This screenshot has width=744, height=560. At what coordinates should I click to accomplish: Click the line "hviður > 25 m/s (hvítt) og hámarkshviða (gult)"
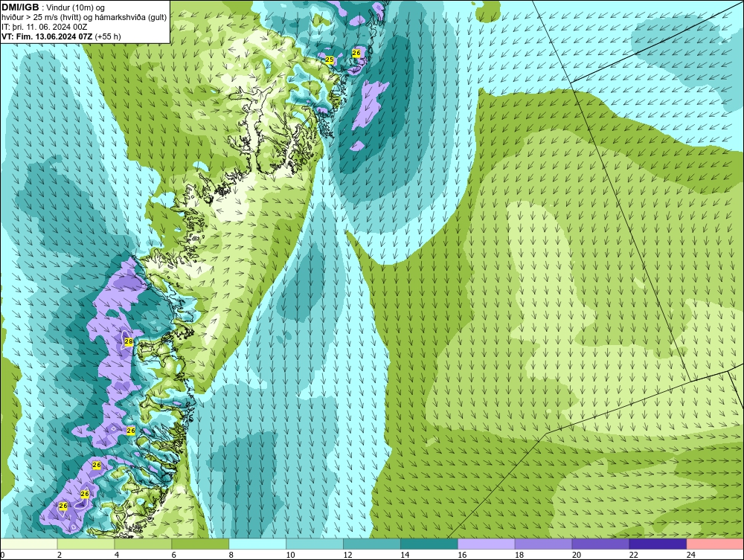tap(84, 17)
